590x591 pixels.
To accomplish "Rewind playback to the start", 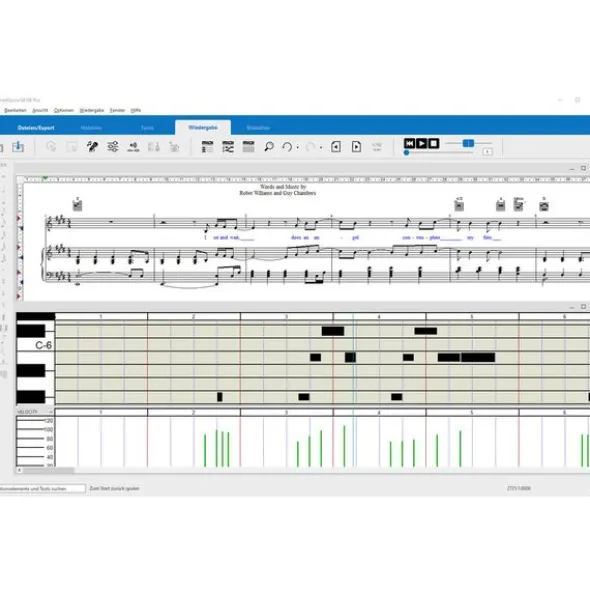I will point(409,143).
